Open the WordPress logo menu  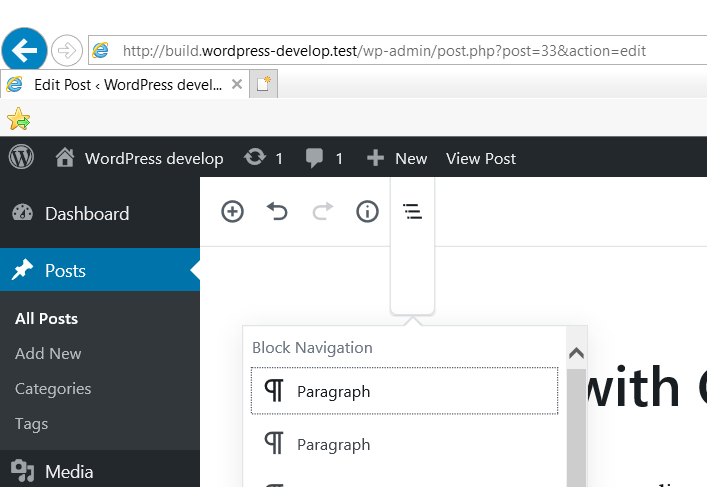21,157
